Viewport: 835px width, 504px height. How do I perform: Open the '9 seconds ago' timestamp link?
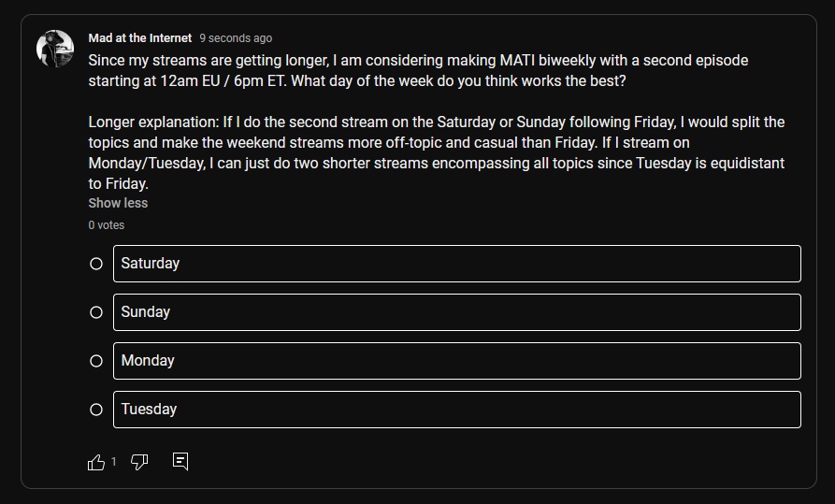pos(236,38)
